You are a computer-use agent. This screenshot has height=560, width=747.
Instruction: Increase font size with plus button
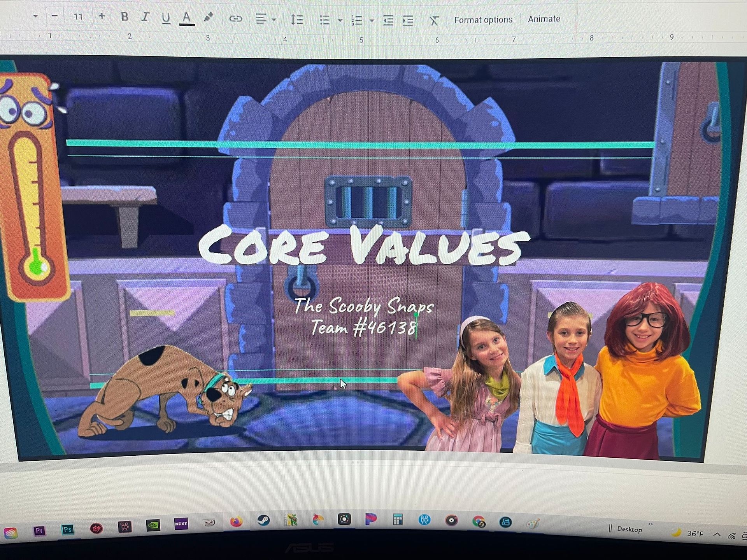pos(102,16)
